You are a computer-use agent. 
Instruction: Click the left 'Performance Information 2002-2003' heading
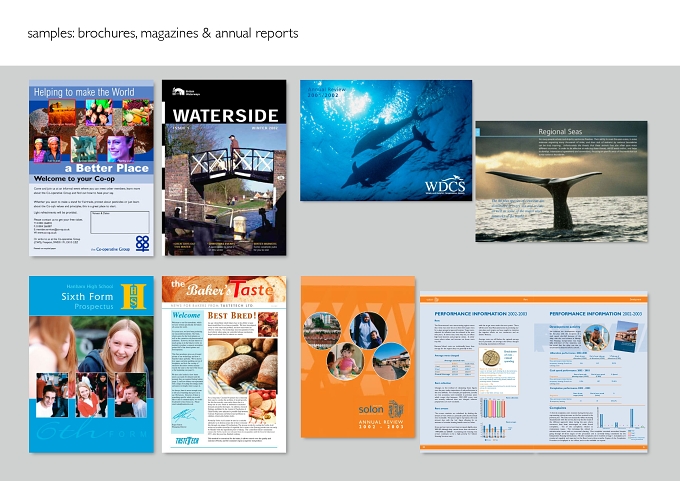[481, 314]
